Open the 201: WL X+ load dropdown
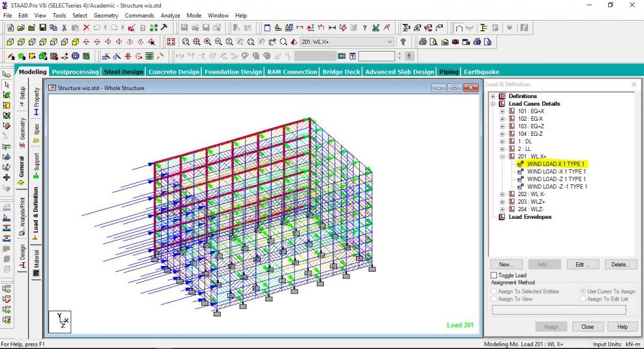Image resolution: width=644 pixels, height=349 pixels. 390,42
